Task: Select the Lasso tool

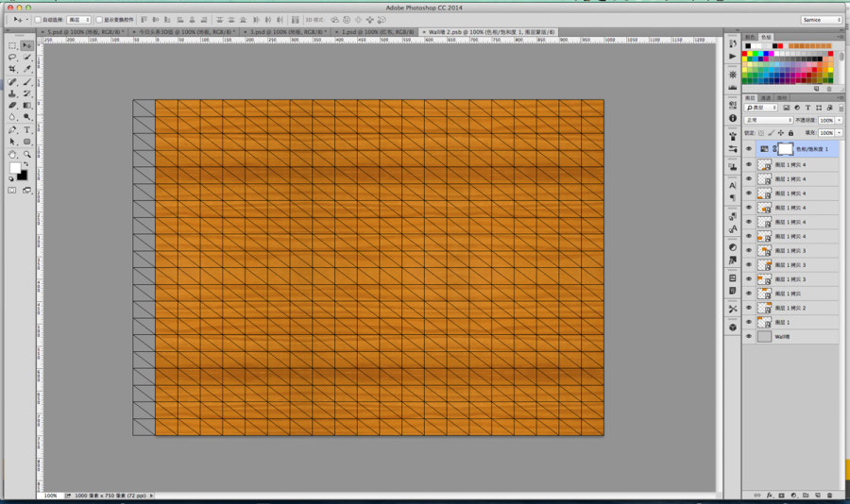Action: pyautogui.click(x=12, y=58)
